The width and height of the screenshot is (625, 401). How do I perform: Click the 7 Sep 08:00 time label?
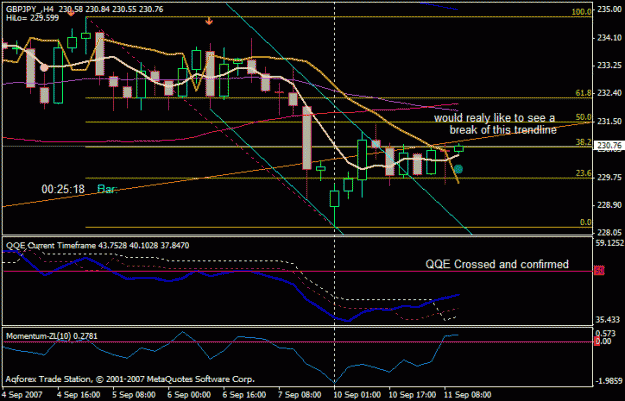(300, 395)
